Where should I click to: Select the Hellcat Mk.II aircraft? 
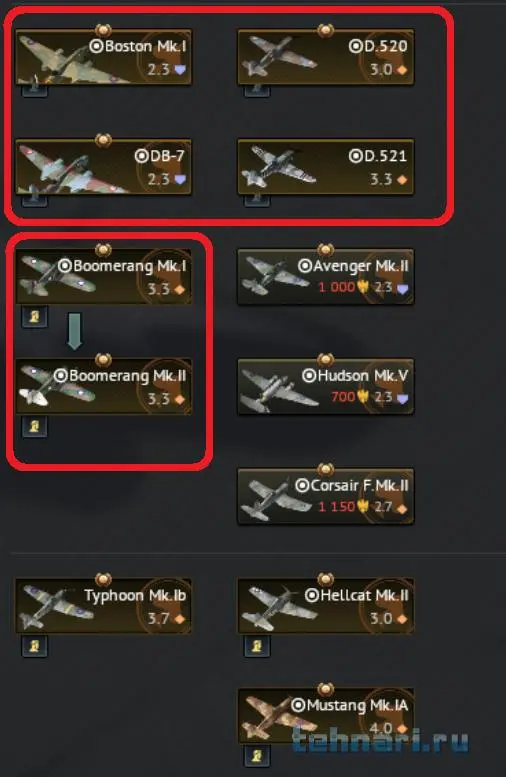326,606
